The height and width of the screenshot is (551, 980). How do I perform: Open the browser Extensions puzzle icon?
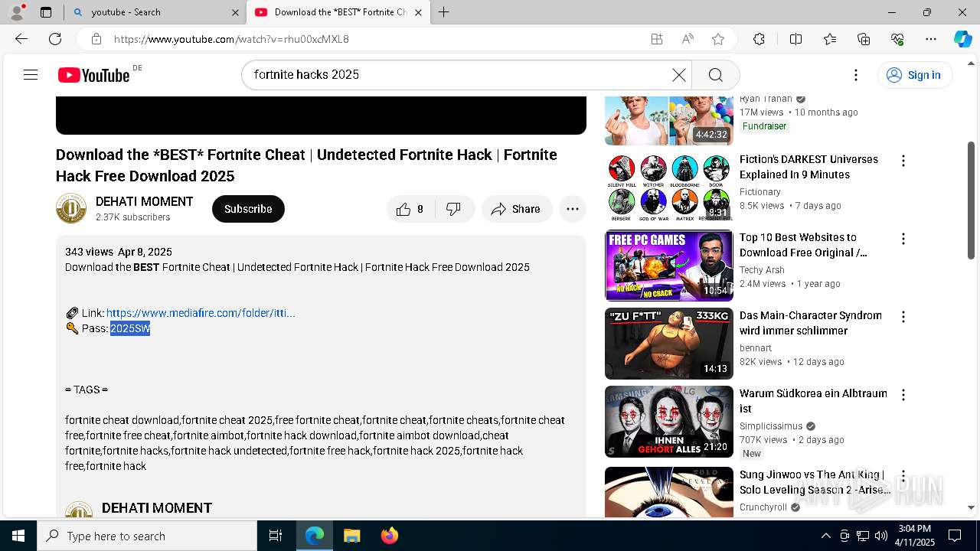coord(759,39)
